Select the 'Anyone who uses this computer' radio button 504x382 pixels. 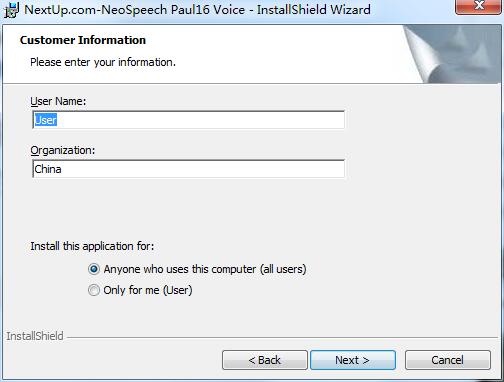[94, 269]
